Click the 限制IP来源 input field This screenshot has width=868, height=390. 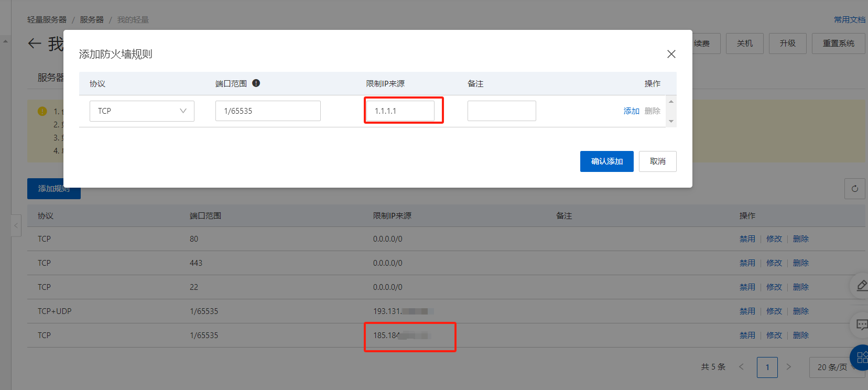point(400,111)
